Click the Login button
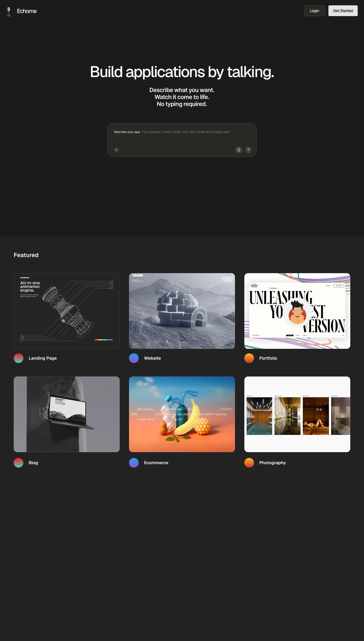Screen dimensions: 364x641 [314, 11]
